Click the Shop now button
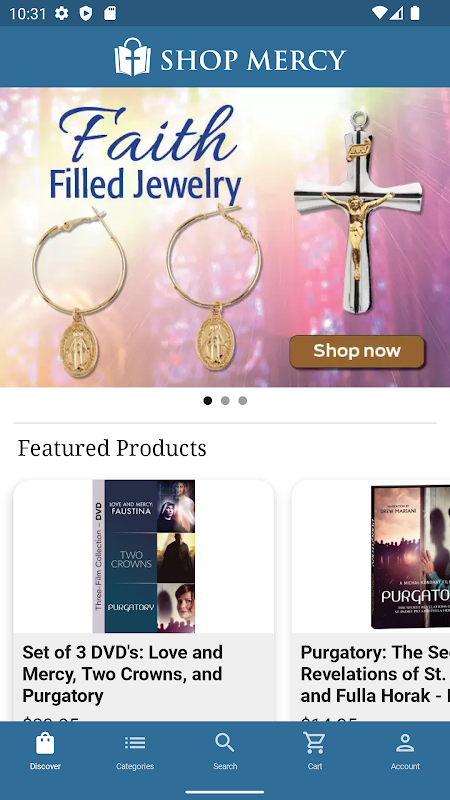Image resolution: width=450 pixels, height=800 pixels. coord(357,351)
